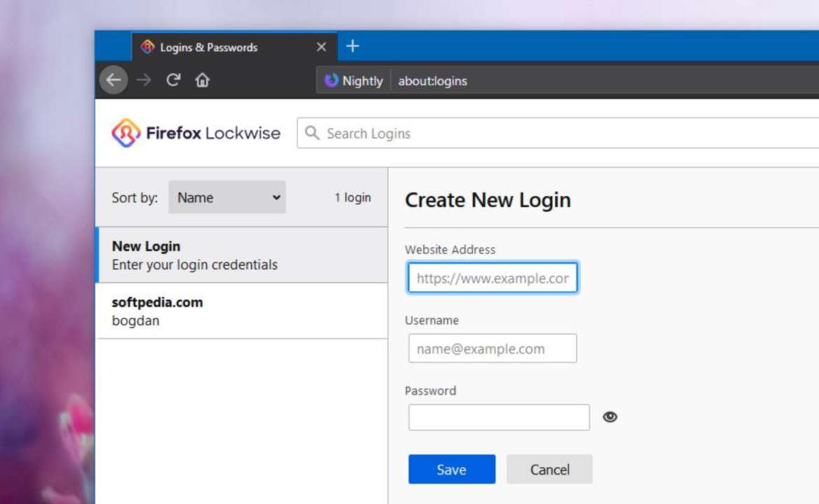The width and height of the screenshot is (819, 504).
Task: Click the 'bogdan' username text
Action: click(x=136, y=321)
